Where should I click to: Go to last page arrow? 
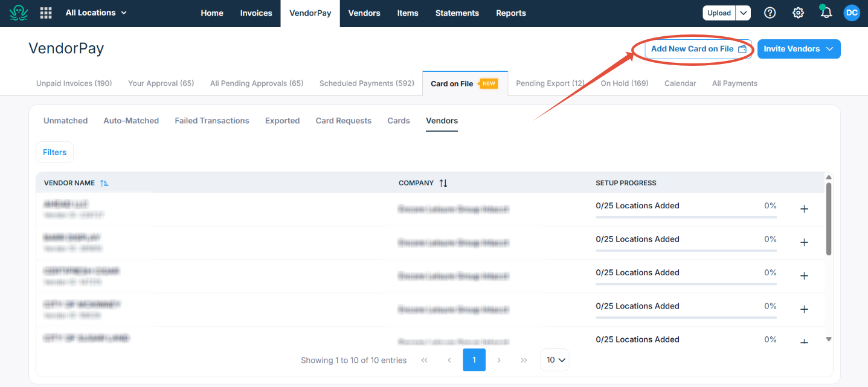pos(524,360)
